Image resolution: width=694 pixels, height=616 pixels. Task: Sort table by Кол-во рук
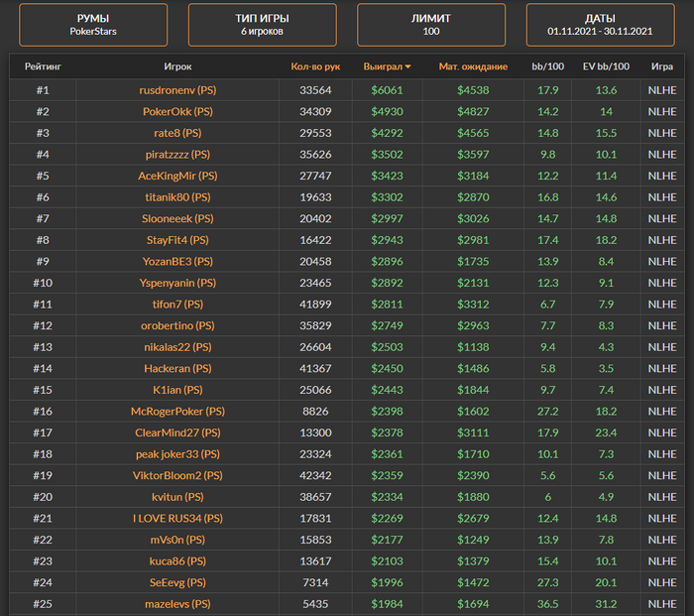coord(314,67)
